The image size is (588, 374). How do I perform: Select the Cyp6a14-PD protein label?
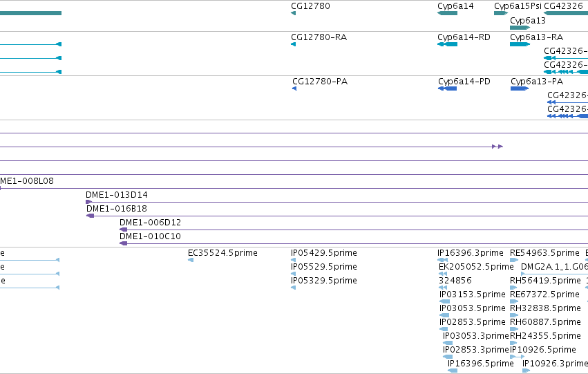tap(464, 82)
